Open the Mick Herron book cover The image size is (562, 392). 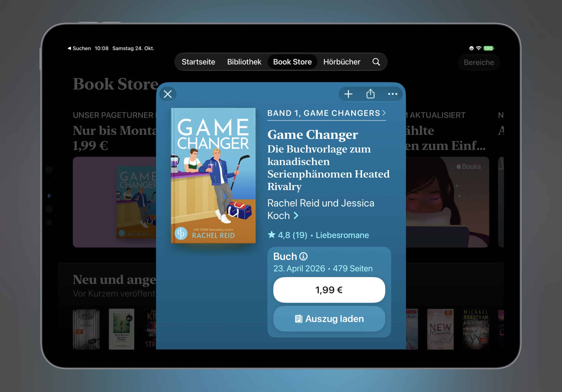(122, 329)
